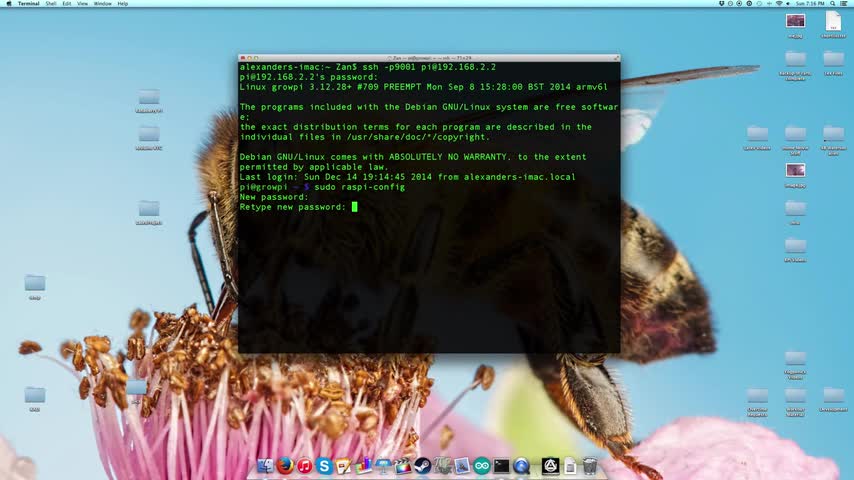
Task: Click the Dropbox menu bar icon
Action: (721, 3)
